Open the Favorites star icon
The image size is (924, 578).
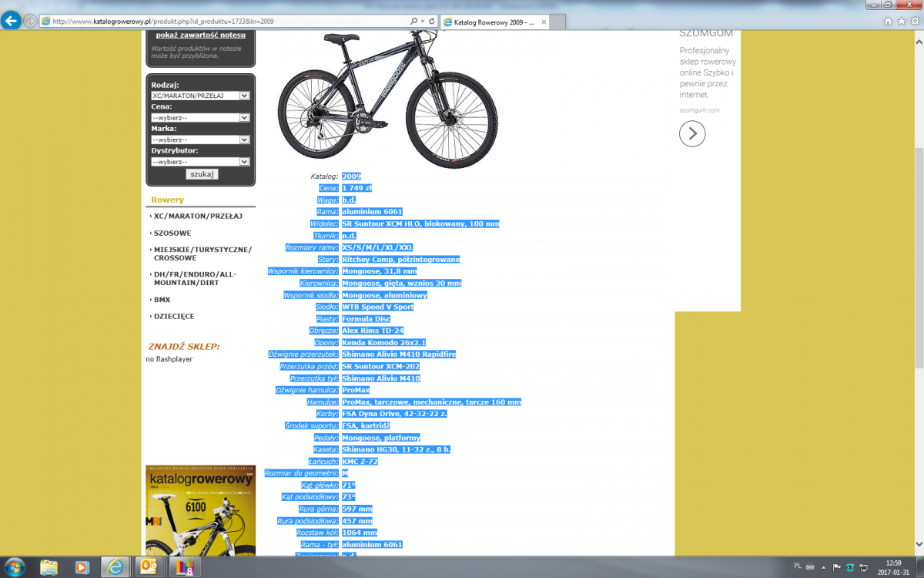pos(901,22)
